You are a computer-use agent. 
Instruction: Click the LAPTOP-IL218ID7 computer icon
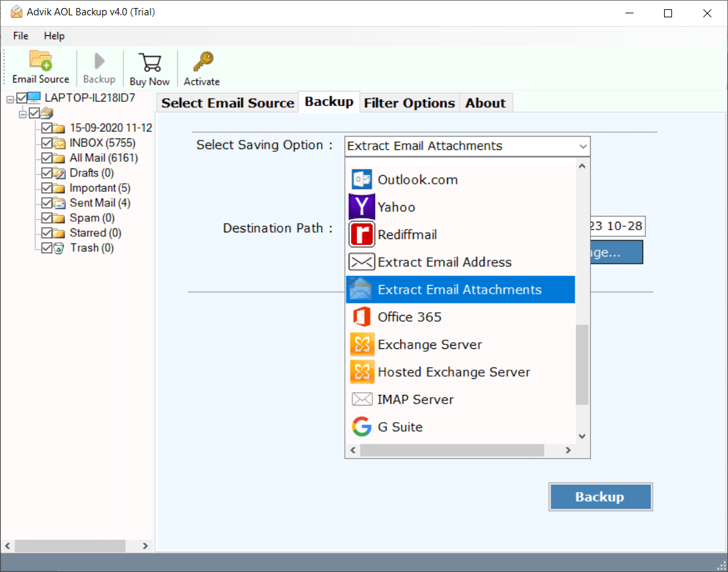(x=35, y=98)
